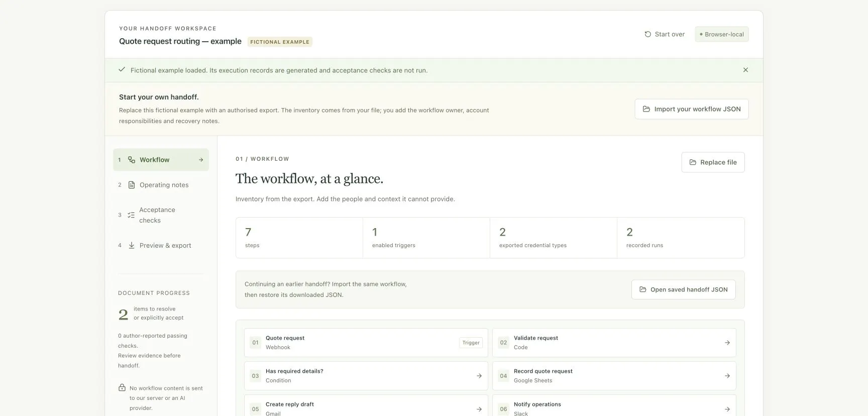Expand the Create reply draft step arrow
The image size is (868, 416).
[479, 409]
